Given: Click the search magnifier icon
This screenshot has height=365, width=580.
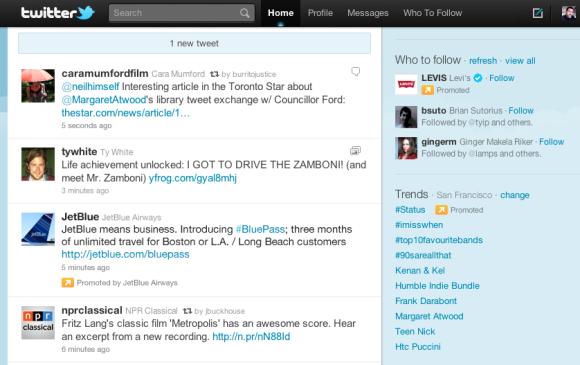Looking at the screenshot, I should point(245,13).
